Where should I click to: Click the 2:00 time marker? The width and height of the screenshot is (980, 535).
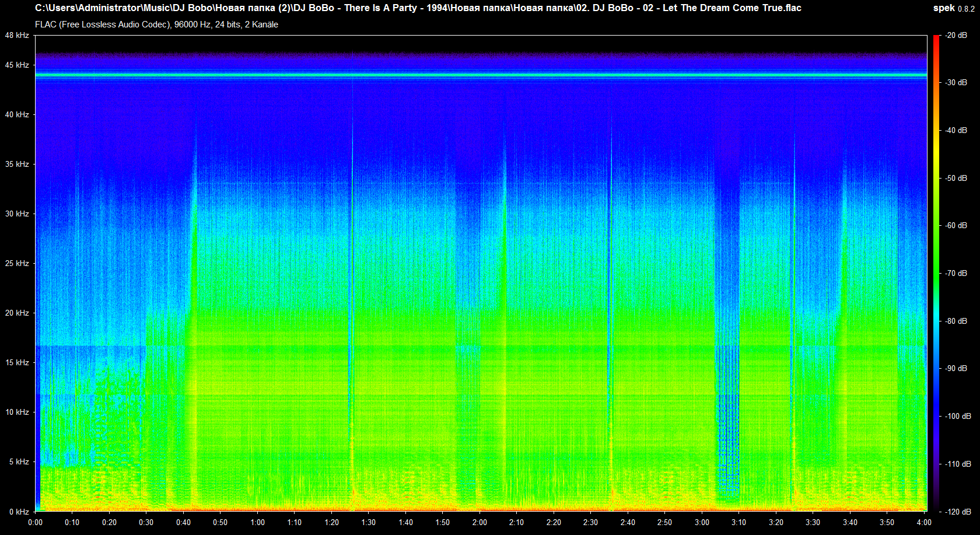pos(480,522)
